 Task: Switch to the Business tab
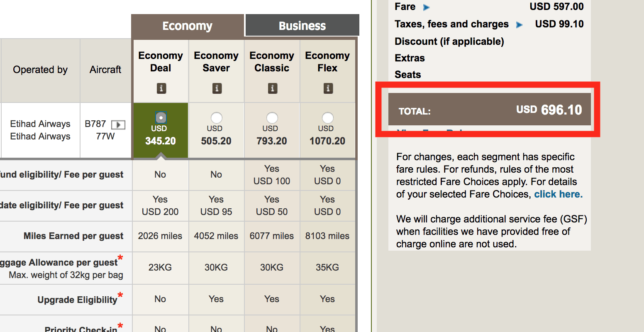pyautogui.click(x=302, y=26)
